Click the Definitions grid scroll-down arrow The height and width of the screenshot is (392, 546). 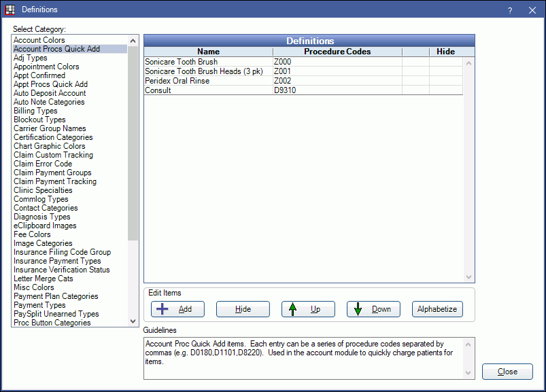coord(468,277)
